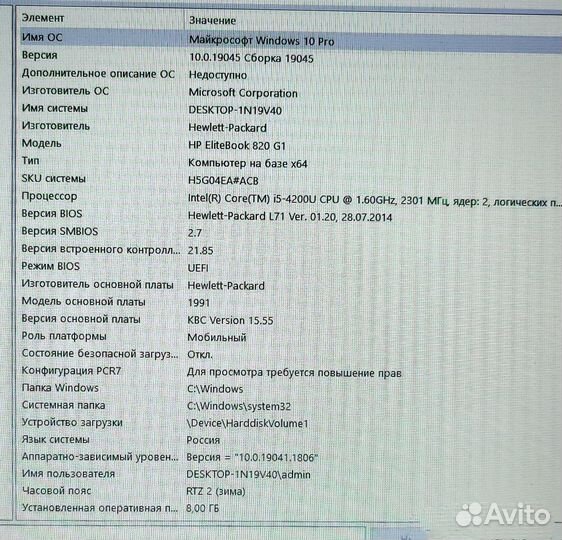Click value 'C:\Windows\system32'
This screenshot has width=562, height=540.
click(x=239, y=406)
